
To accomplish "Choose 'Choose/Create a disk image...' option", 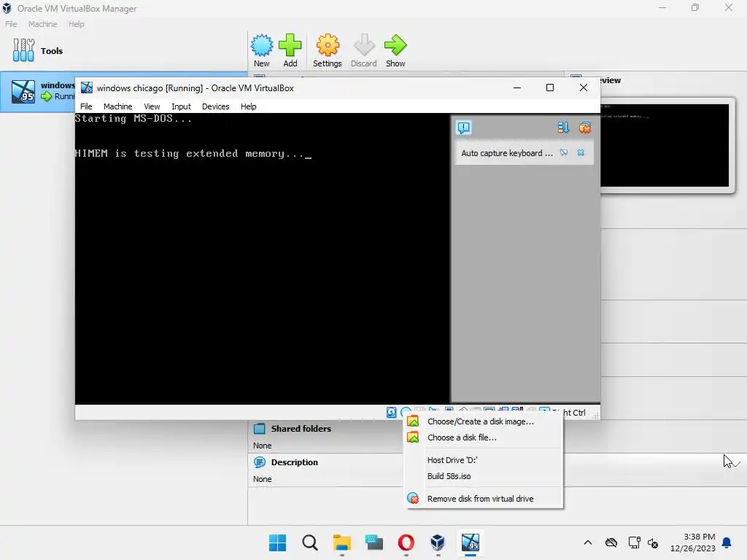I will 484,421.
